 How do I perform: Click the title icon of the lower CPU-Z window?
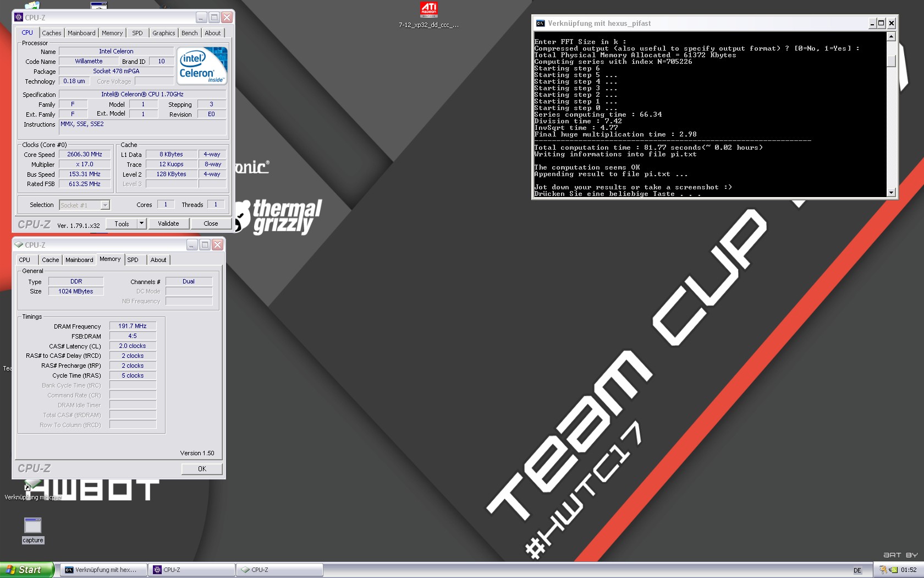[19, 244]
